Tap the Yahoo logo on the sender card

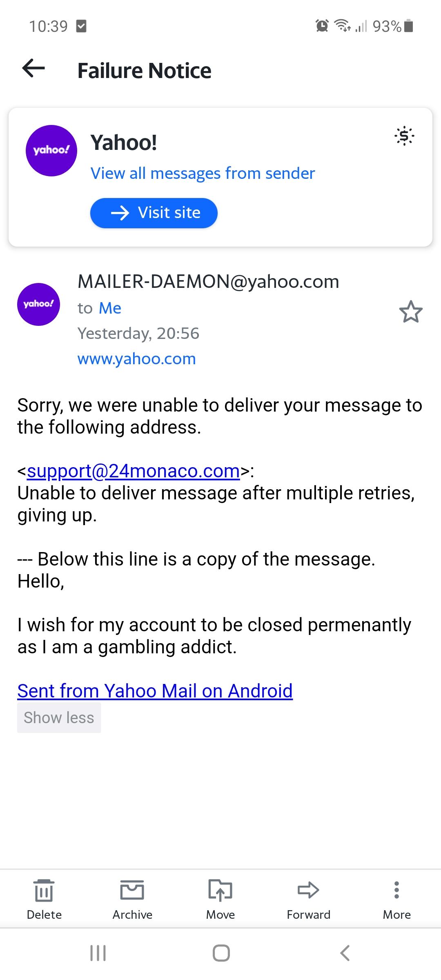(x=51, y=150)
